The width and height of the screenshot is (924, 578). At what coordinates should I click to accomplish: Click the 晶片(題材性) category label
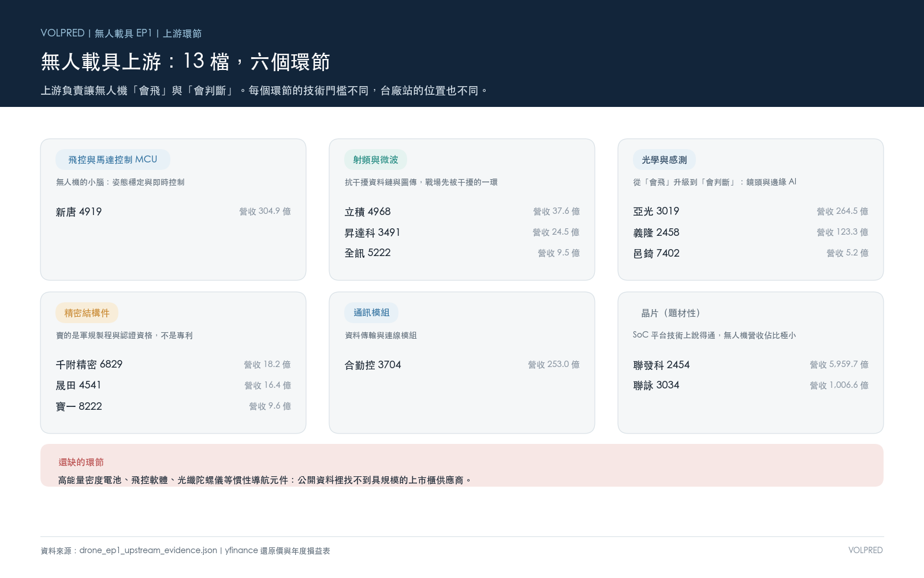pyautogui.click(x=670, y=313)
